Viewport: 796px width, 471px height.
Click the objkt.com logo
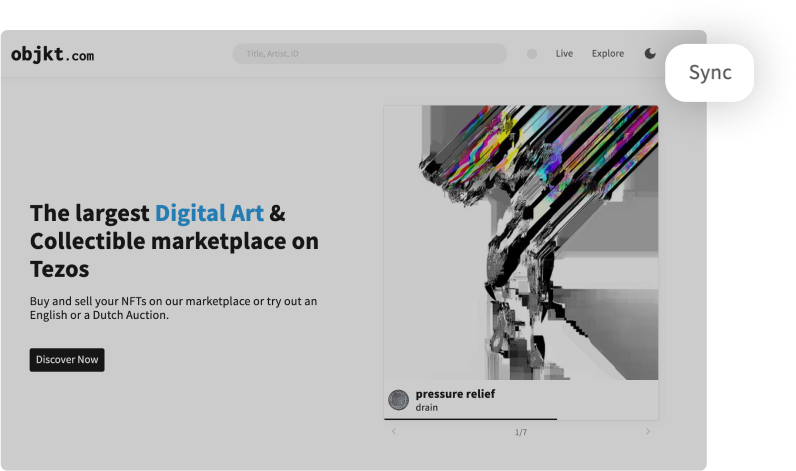click(52, 55)
